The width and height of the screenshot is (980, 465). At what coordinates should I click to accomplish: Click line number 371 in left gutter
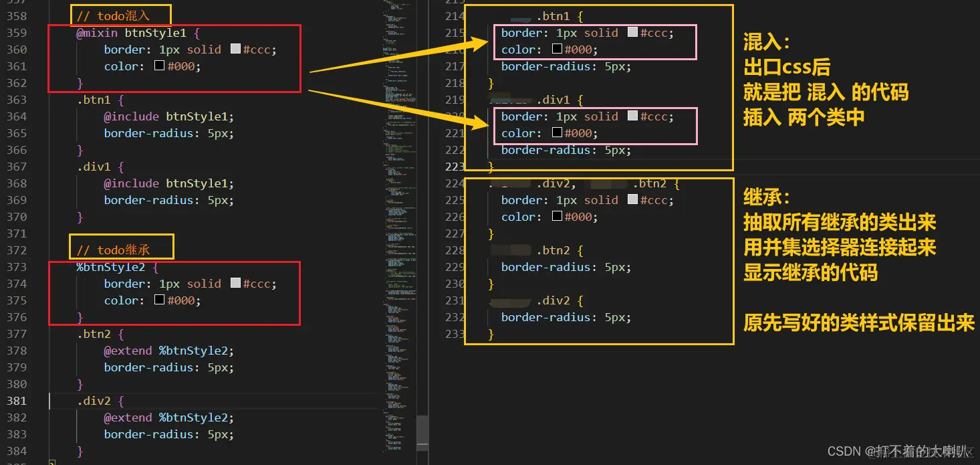(x=16, y=234)
